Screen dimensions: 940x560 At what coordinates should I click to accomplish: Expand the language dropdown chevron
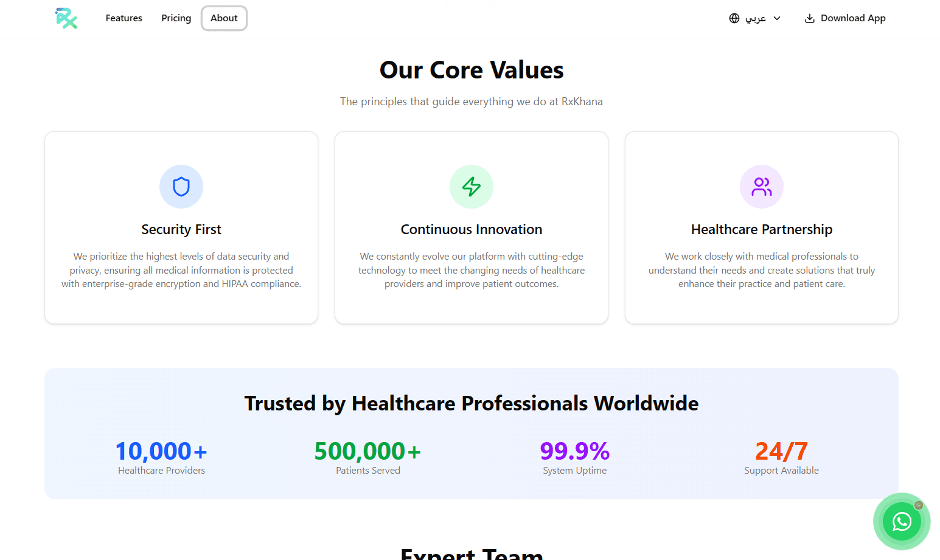coord(777,18)
